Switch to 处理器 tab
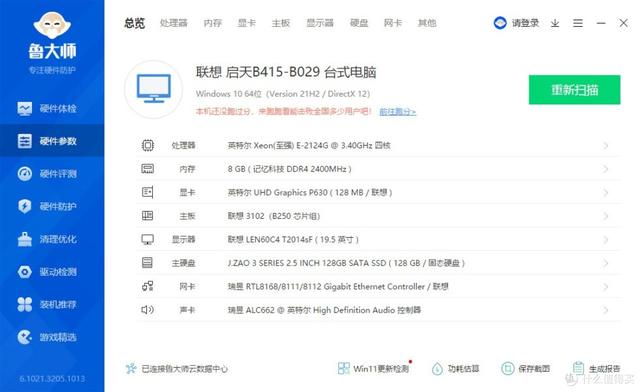The width and height of the screenshot is (640, 392). coord(173,23)
